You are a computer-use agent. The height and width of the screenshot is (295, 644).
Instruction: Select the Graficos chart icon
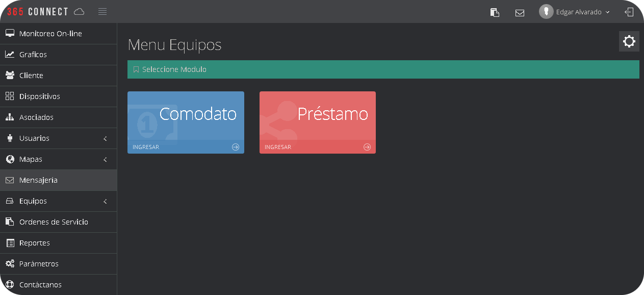click(x=9, y=54)
